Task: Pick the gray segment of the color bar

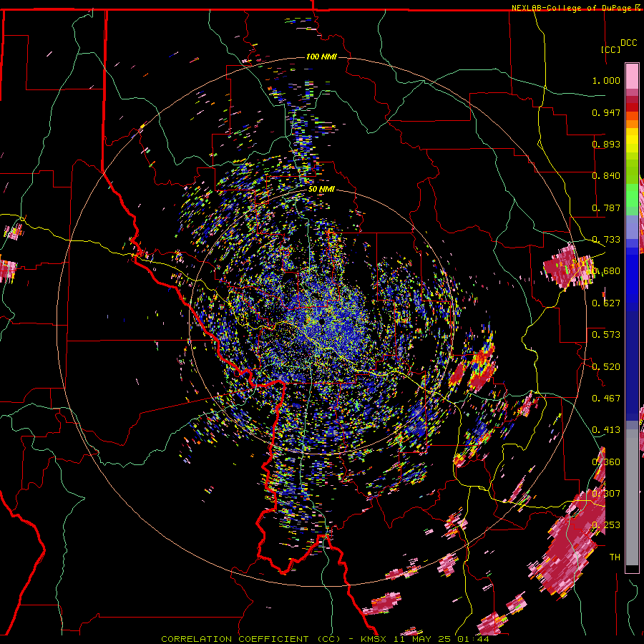Action: (632, 497)
